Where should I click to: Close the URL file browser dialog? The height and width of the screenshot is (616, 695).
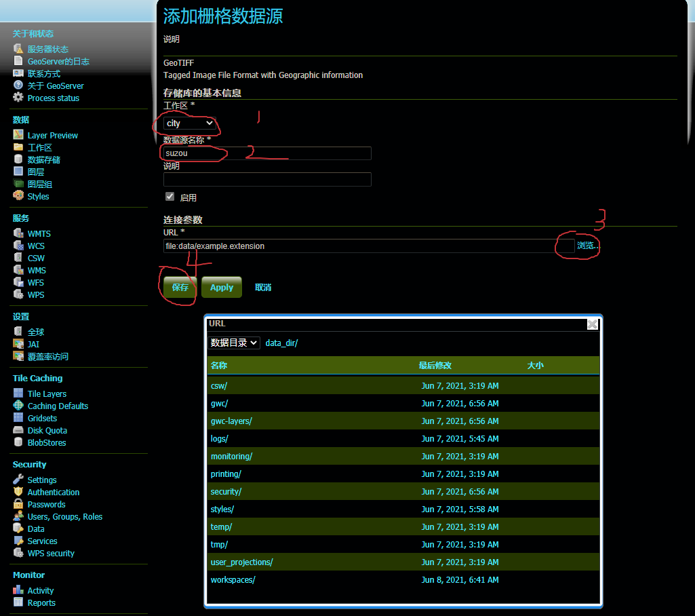coord(592,324)
